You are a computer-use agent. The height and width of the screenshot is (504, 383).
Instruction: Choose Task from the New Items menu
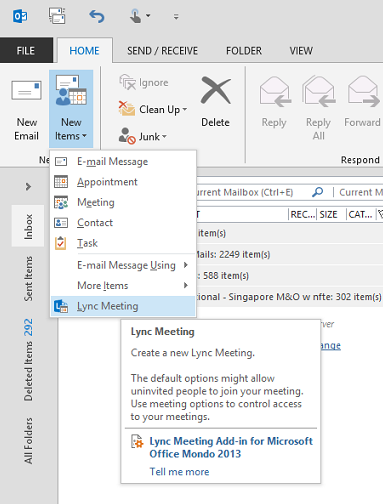coord(123,243)
